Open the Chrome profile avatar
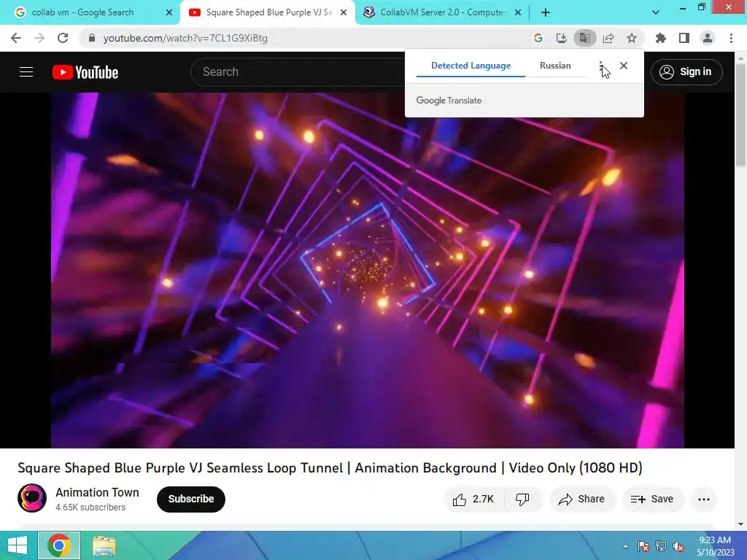747x560 pixels. tap(708, 38)
